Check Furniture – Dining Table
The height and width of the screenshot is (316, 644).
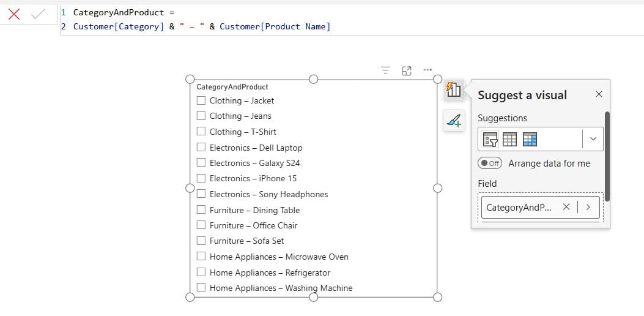pos(201,210)
